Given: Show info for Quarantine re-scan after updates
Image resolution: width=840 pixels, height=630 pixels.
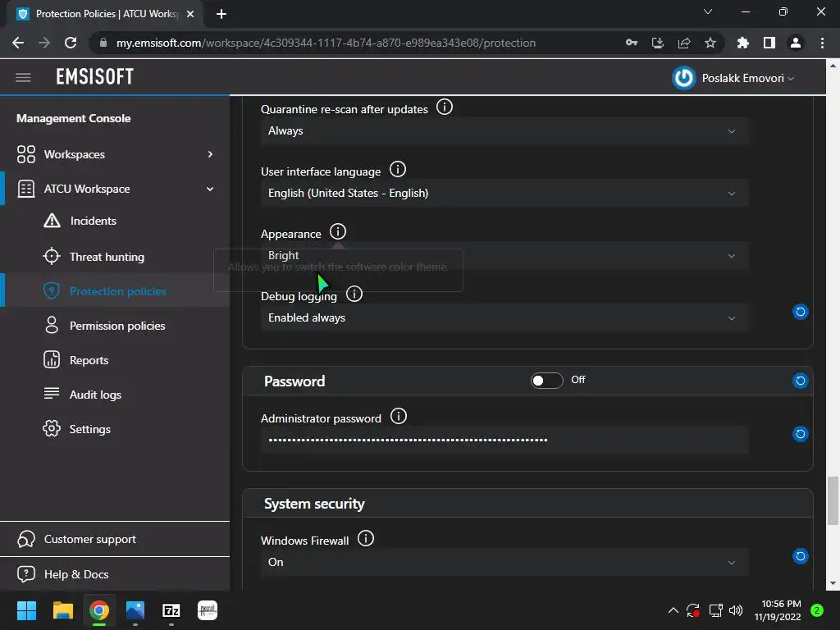Looking at the screenshot, I should 444,107.
